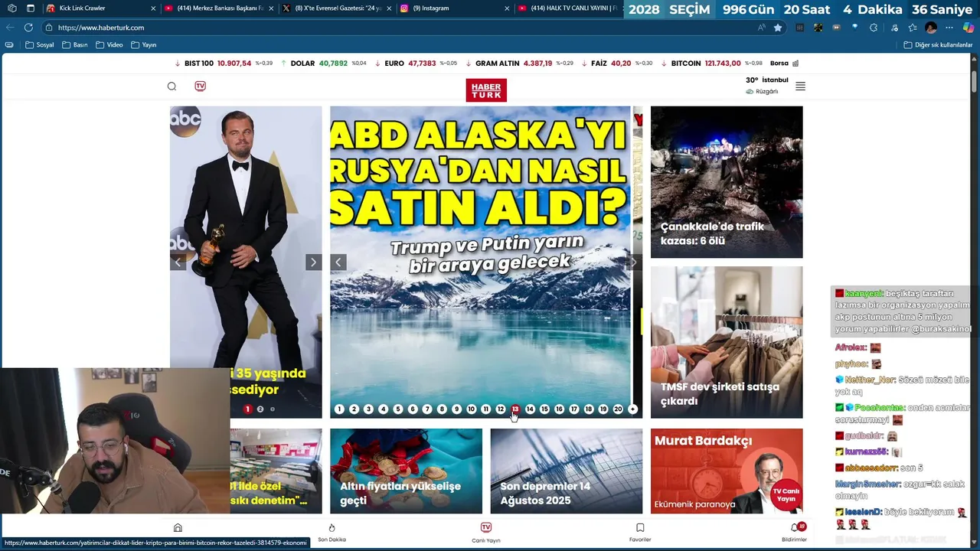
Task: Open browser settings and more menu
Action: tap(949, 28)
